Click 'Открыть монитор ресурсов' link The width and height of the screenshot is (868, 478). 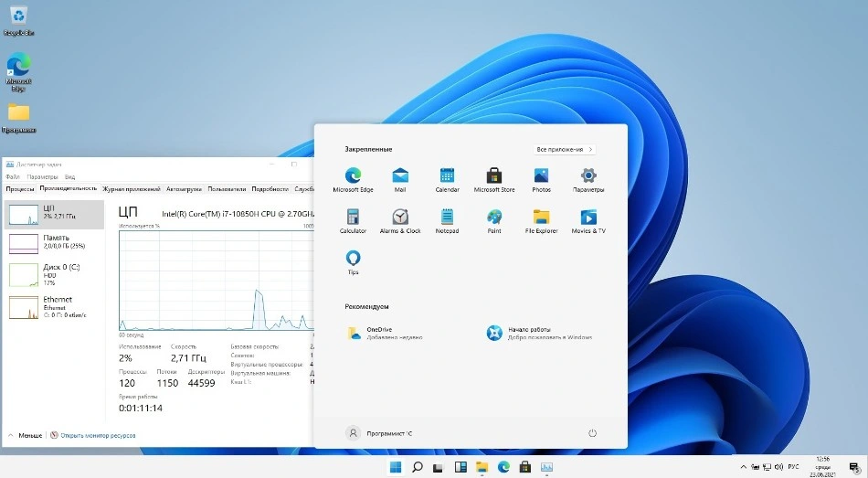tap(97, 436)
